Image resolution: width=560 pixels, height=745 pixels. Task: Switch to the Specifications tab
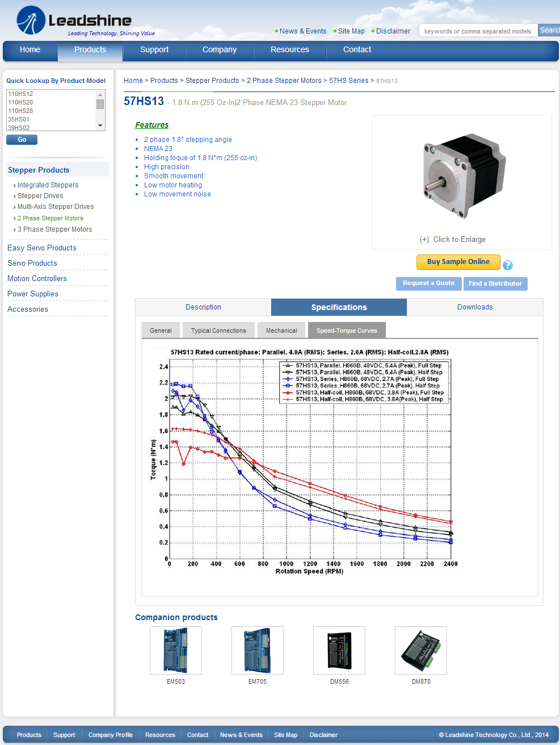point(339,307)
